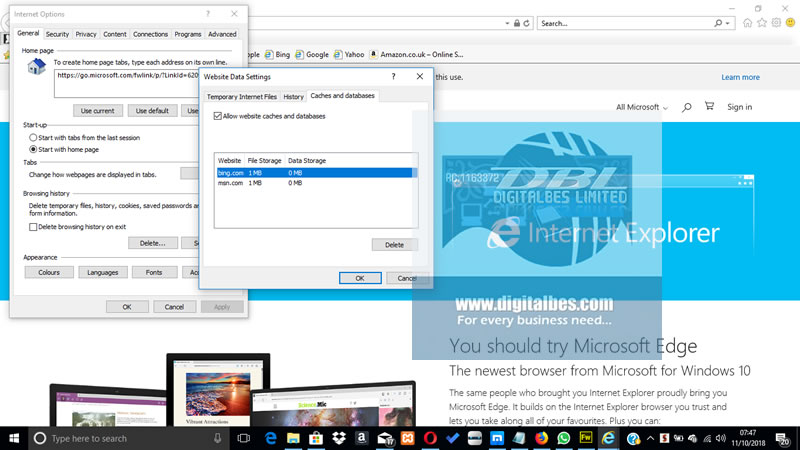Open the Mail app from the taskbar
Viewport: 800px width, 450px height.
click(x=385, y=438)
